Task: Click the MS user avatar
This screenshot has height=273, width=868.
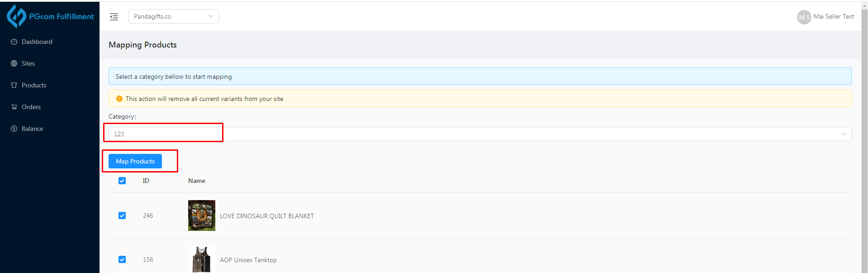Action: pyautogui.click(x=804, y=17)
